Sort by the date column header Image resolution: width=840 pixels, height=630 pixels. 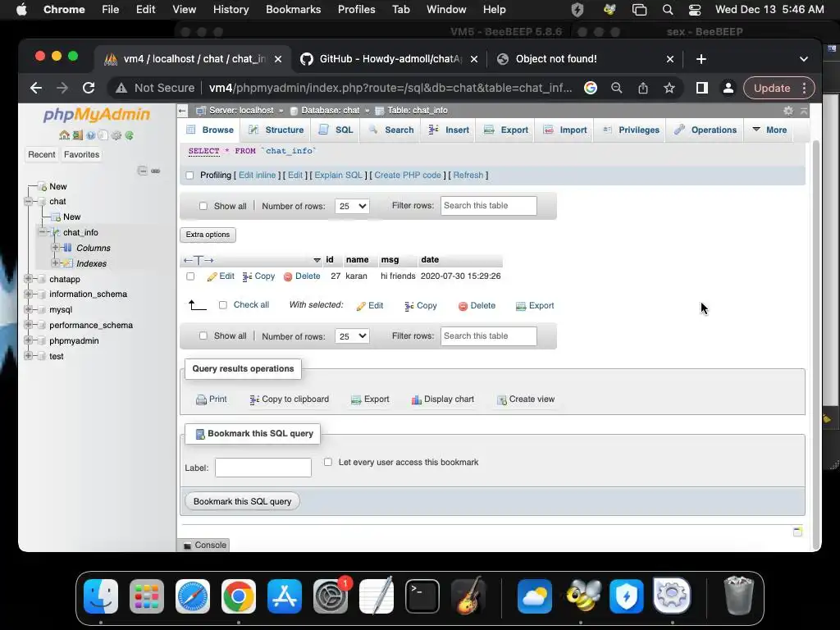tap(430, 260)
